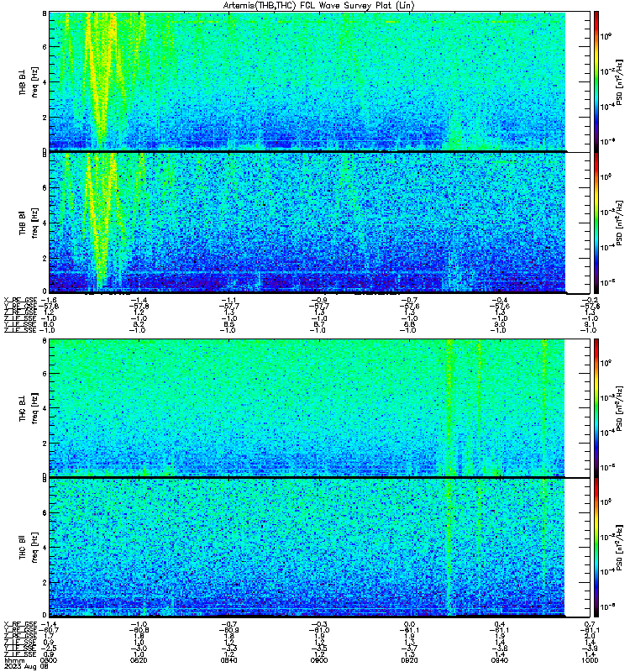Click the PSD color bar beside THB B-perpendicular

click(596, 81)
